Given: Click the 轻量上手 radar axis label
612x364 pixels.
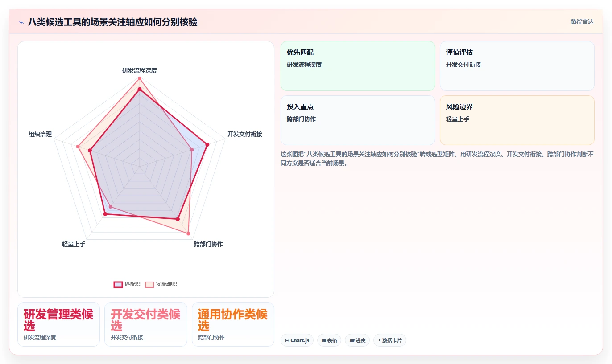Looking at the screenshot, I should point(74,244).
